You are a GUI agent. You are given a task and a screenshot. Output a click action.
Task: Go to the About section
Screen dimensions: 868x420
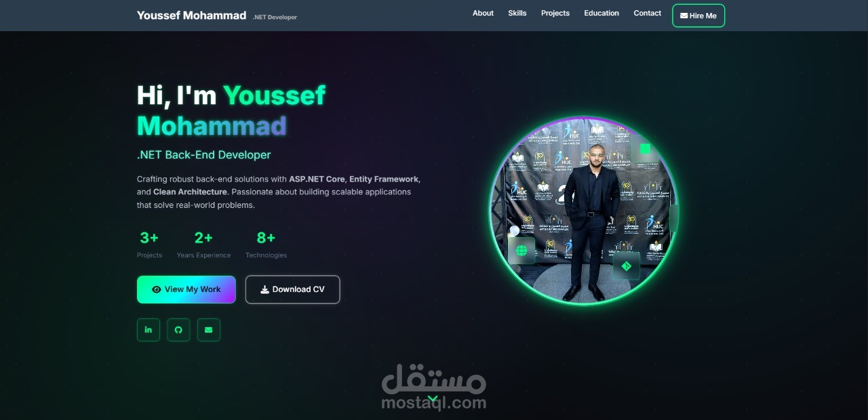pyautogui.click(x=483, y=13)
